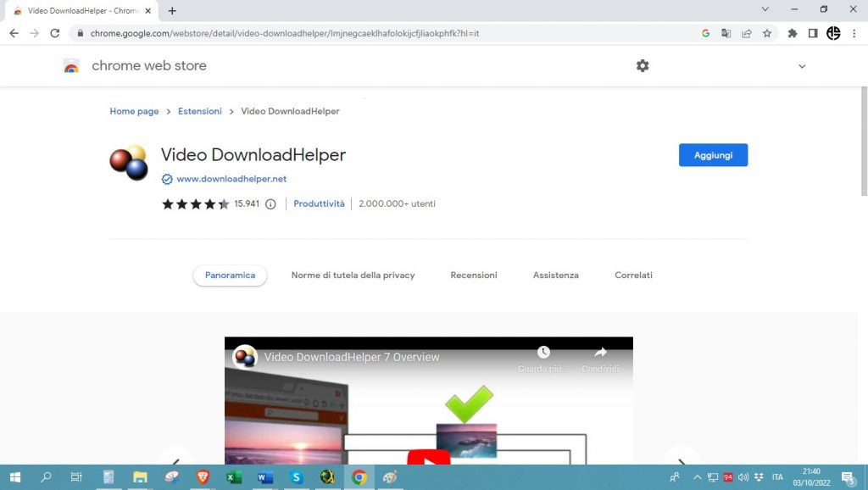The width and height of the screenshot is (868, 490).
Task: Click the address bar URL field
Action: click(381, 34)
